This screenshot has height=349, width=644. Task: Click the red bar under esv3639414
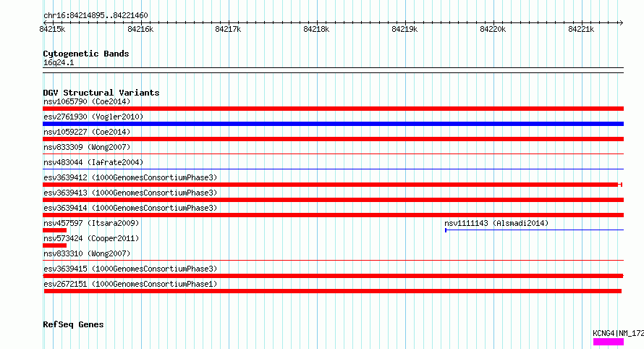click(x=333, y=215)
